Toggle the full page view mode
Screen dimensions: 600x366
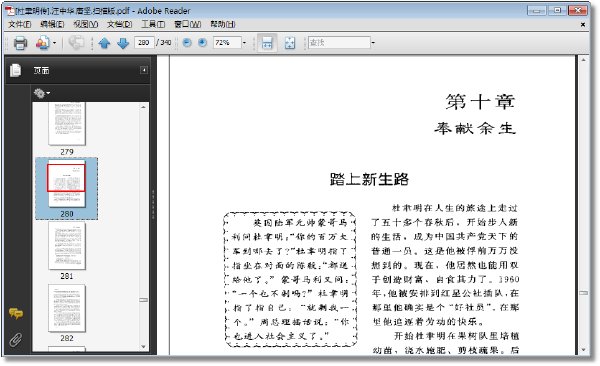pyautogui.click(x=290, y=43)
